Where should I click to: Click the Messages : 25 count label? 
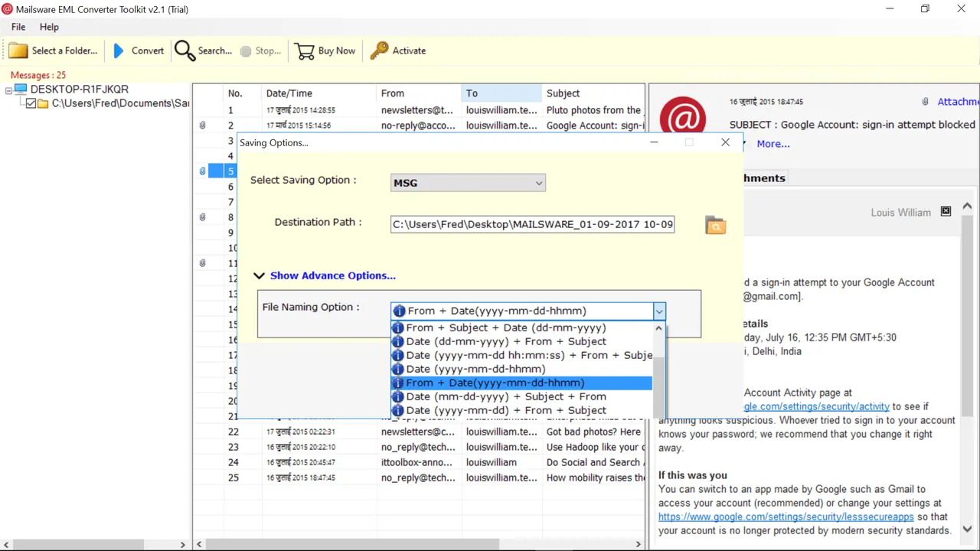point(38,75)
